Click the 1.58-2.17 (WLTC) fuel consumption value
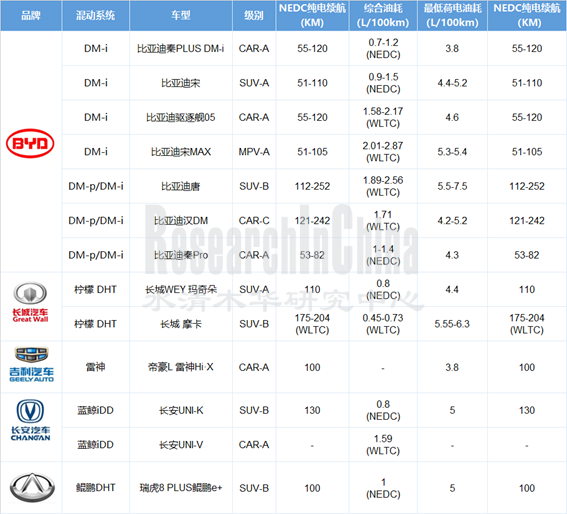The height and width of the screenshot is (514, 567). (x=383, y=118)
